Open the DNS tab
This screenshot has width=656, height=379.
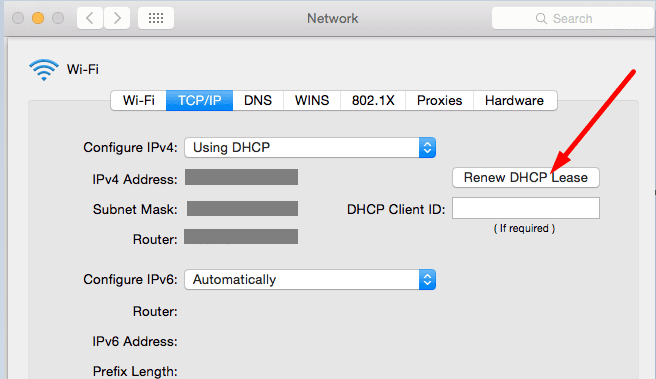coord(258,100)
